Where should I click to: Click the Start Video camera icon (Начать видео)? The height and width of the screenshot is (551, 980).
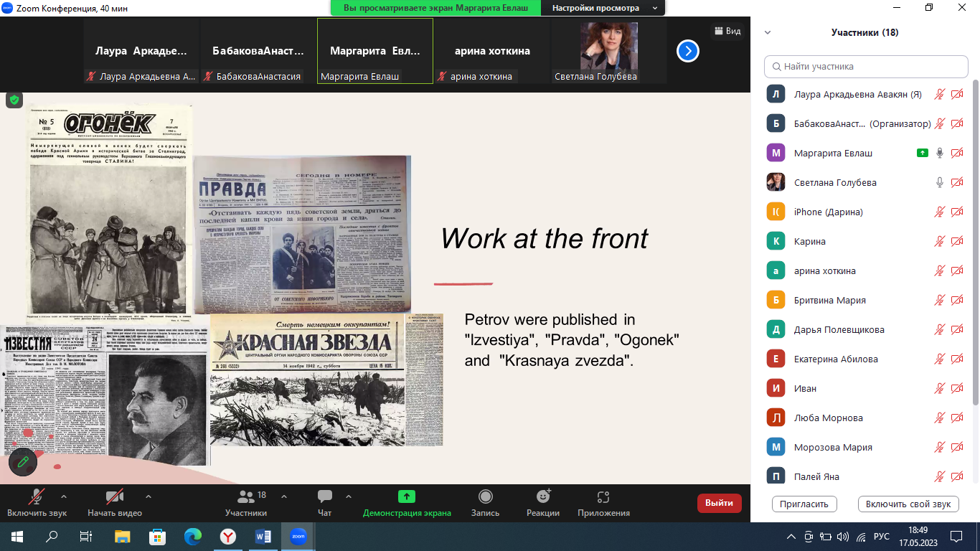point(115,496)
